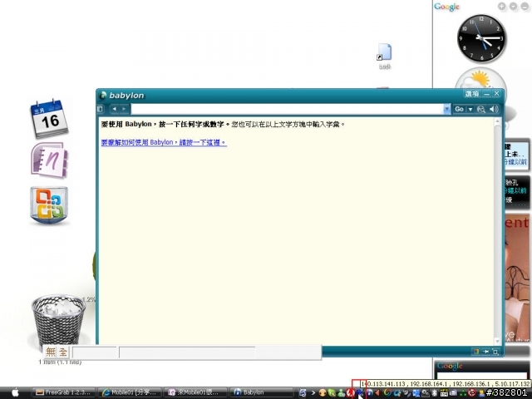532x399 pixels.
Task: Switch to the FreeGrab taskbar item
Action: click(63, 392)
